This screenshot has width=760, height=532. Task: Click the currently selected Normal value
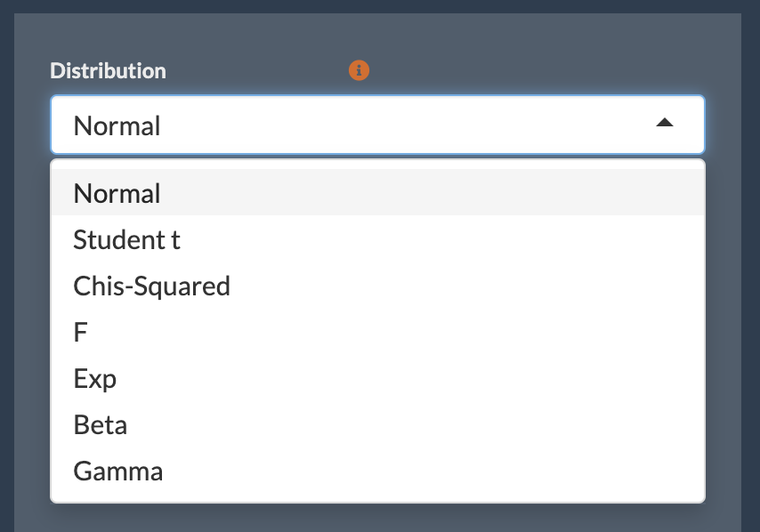pyautogui.click(x=117, y=125)
